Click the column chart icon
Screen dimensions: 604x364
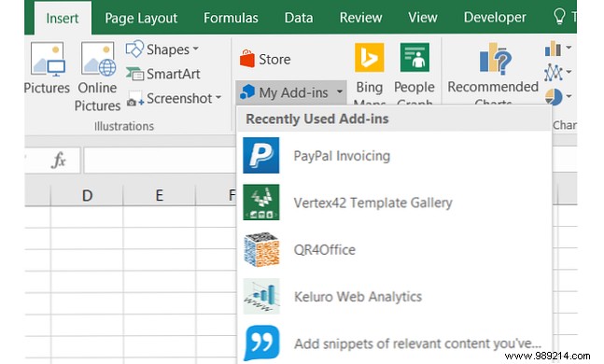pyautogui.click(x=553, y=49)
